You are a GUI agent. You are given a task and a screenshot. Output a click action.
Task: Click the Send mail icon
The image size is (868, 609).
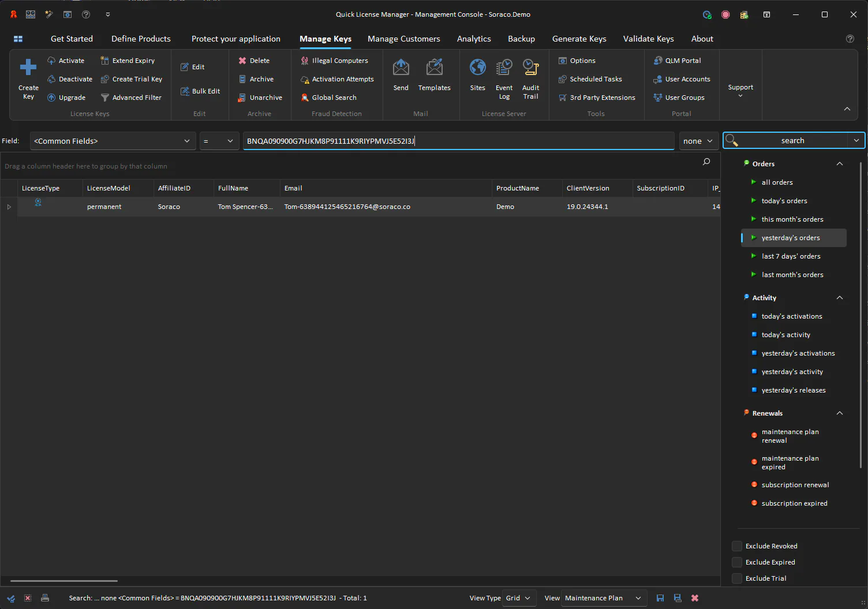(x=401, y=68)
